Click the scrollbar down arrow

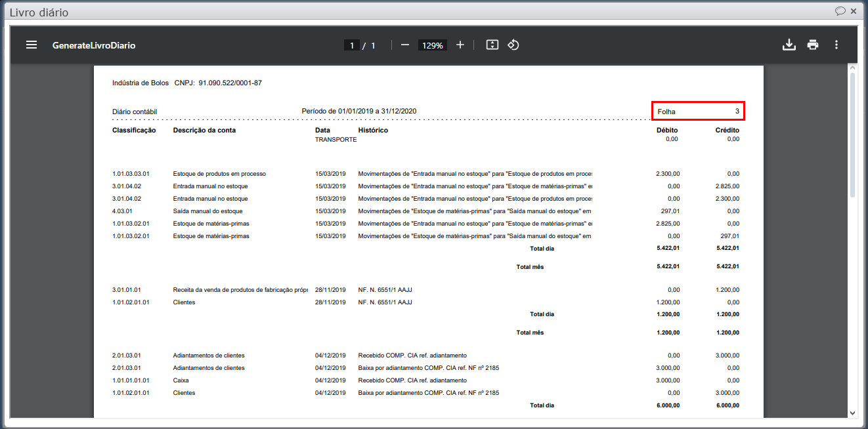click(x=852, y=413)
